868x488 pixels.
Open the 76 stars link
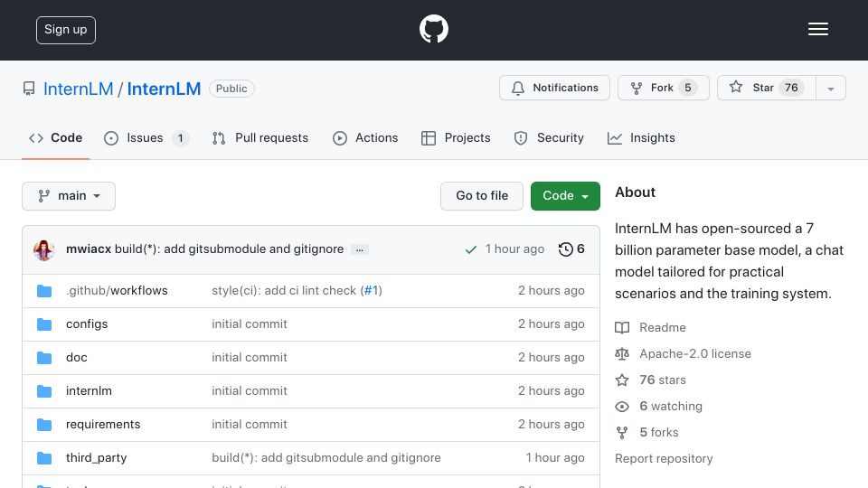tap(663, 380)
